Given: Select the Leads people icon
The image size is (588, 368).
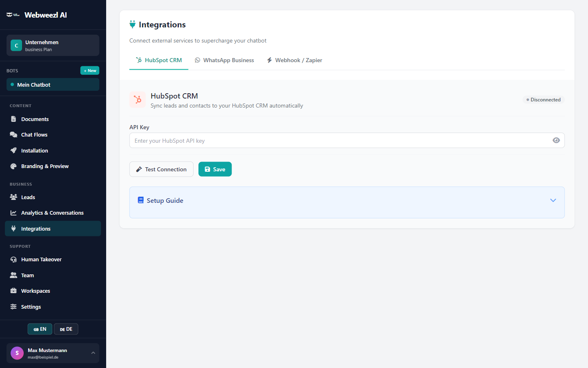Looking at the screenshot, I should (13, 197).
